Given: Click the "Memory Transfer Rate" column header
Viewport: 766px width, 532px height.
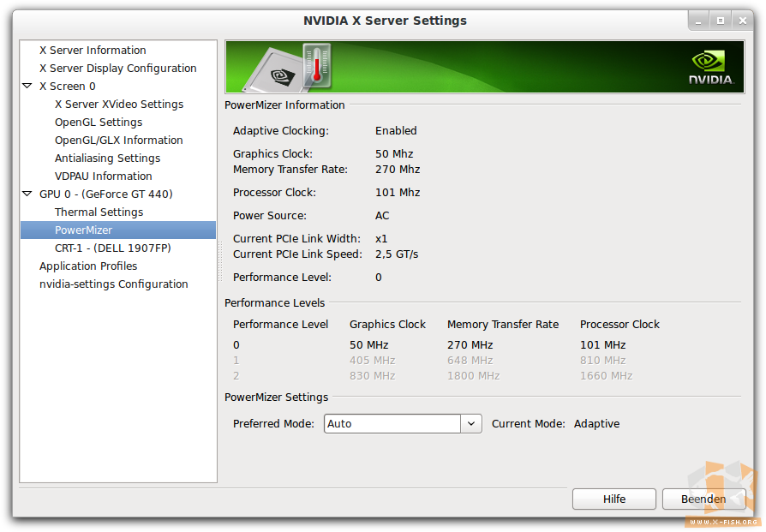Looking at the screenshot, I should coord(503,325).
